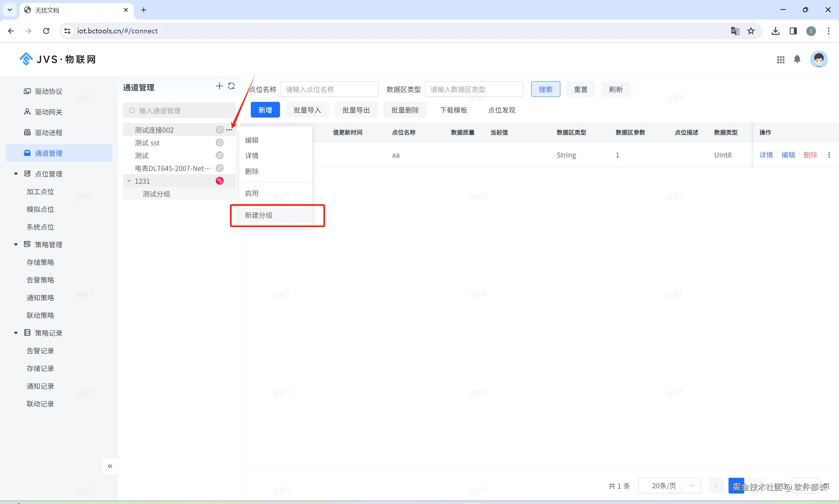839x504 pixels.
Task: Click the 搜索 search button
Action: coord(545,89)
